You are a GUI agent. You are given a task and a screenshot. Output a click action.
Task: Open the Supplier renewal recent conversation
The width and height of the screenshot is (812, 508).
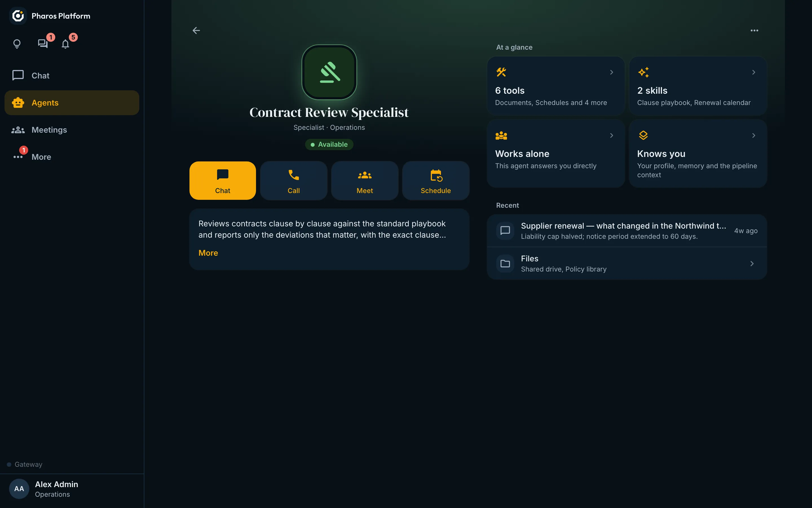(x=627, y=231)
